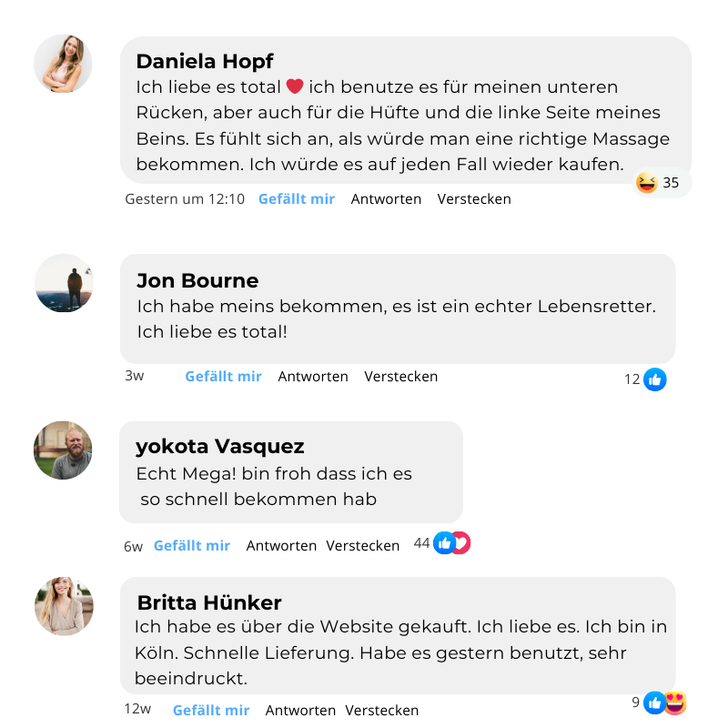Like Daniela Hopf's comment via Gefällt mir
728x728 pixels.
297,199
